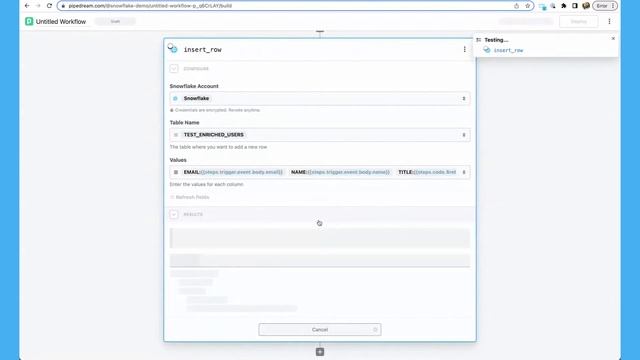Reload the page with the refresh icon

point(49,6)
